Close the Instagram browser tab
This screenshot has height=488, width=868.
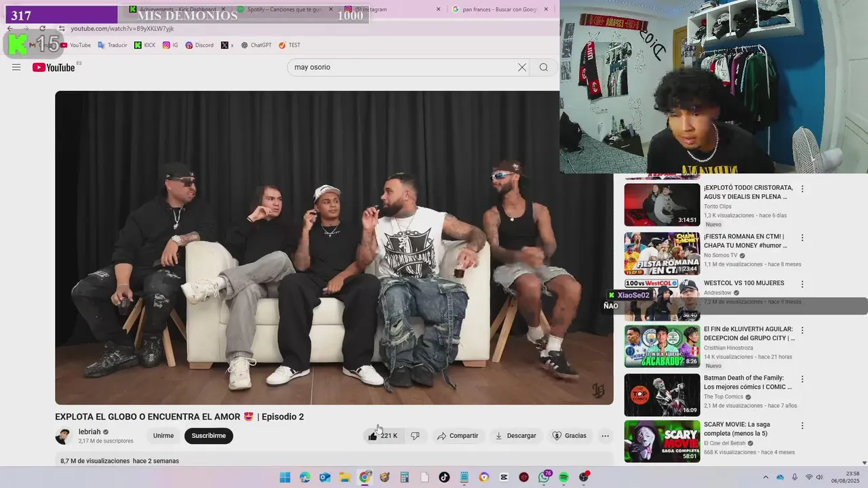438,9
